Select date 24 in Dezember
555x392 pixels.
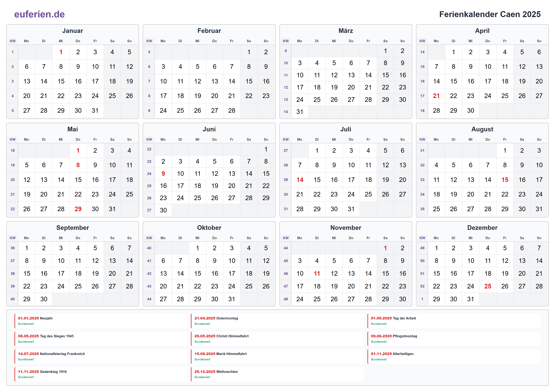pyautogui.click(x=470, y=286)
